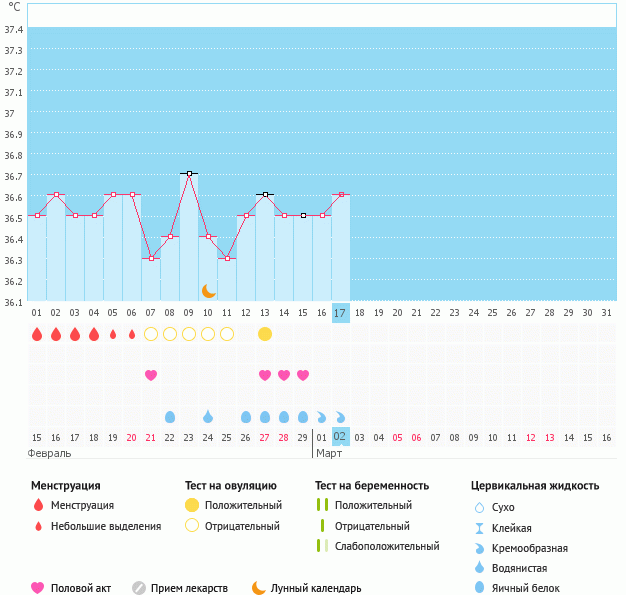Click the egg white fluid icon on day 08
This screenshot has height=595, width=626.
pos(170,416)
